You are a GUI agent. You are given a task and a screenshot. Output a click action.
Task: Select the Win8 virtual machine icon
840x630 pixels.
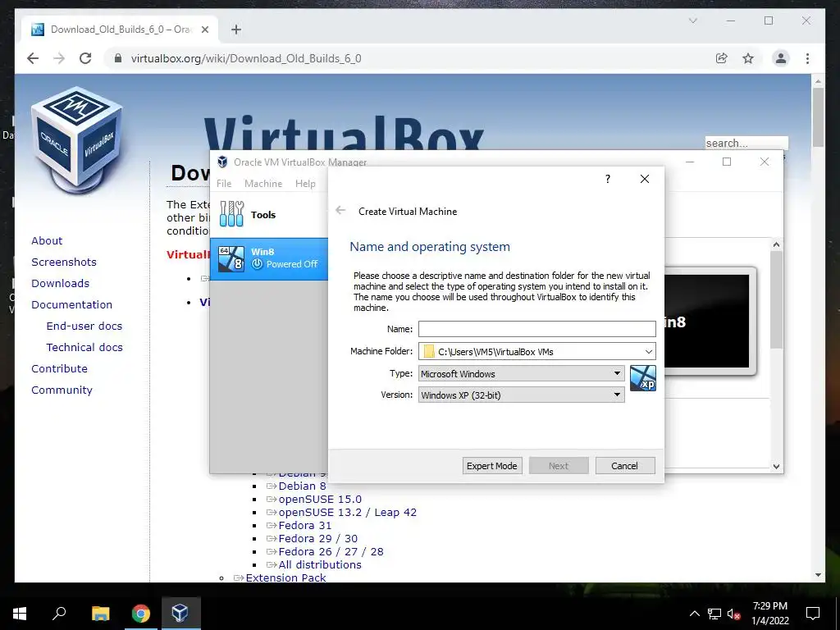[x=232, y=259]
